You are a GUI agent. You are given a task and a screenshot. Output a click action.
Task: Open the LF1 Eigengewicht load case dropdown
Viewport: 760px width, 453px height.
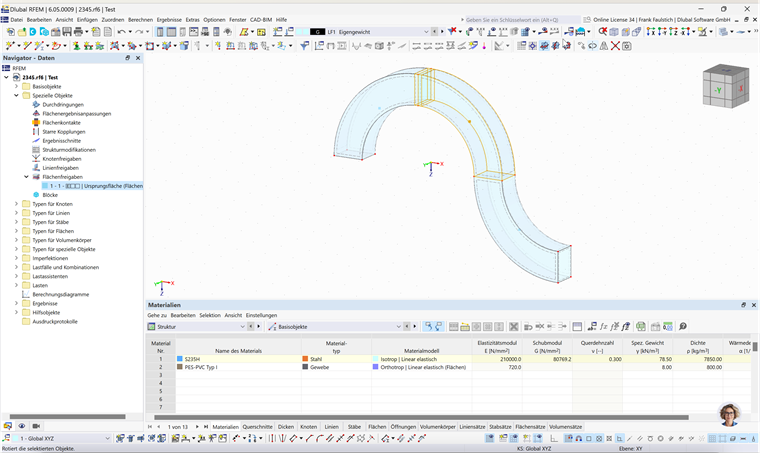click(426, 31)
